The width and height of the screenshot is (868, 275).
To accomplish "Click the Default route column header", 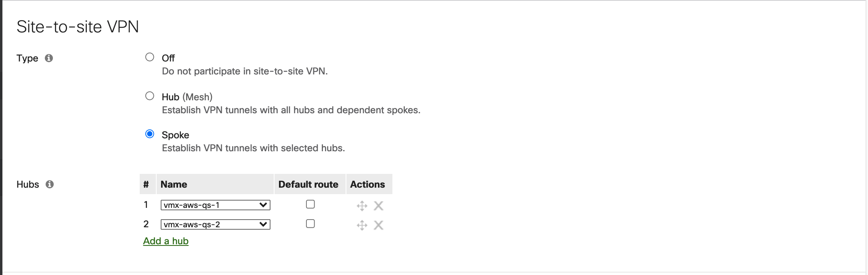I will [308, 184].
